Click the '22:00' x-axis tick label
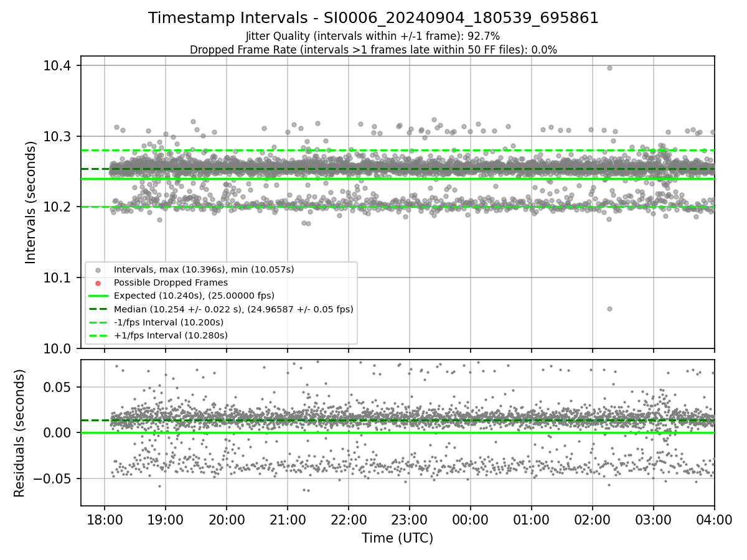747x560 pixels. point(348,520)
